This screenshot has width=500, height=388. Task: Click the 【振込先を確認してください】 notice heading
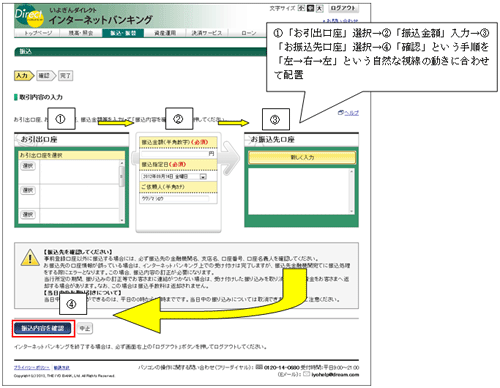(78, 252)
